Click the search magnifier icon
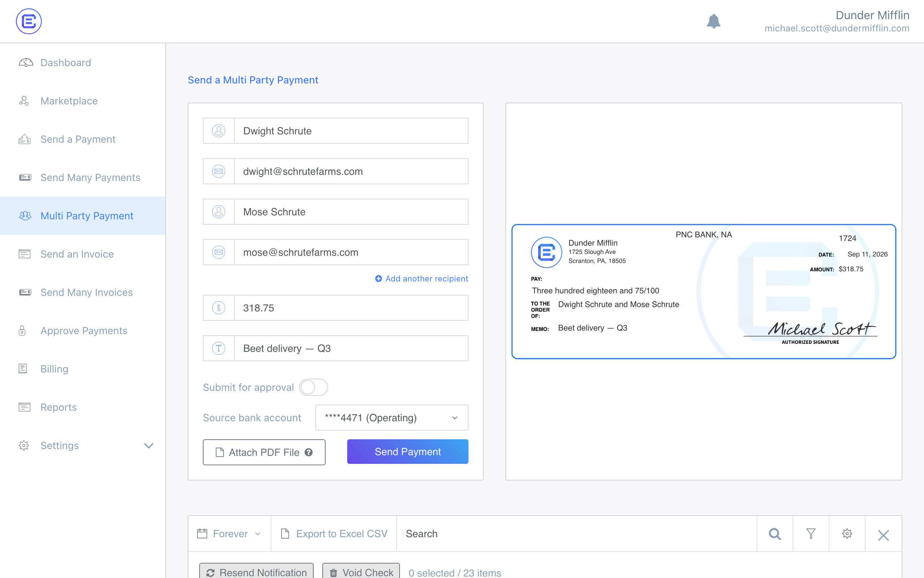 point(775,534)
